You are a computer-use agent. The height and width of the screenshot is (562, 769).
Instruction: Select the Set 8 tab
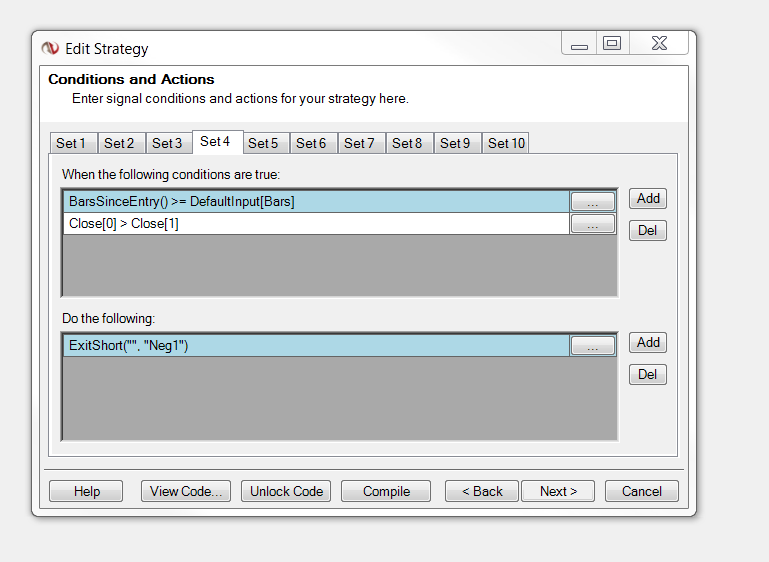(409, 143)
